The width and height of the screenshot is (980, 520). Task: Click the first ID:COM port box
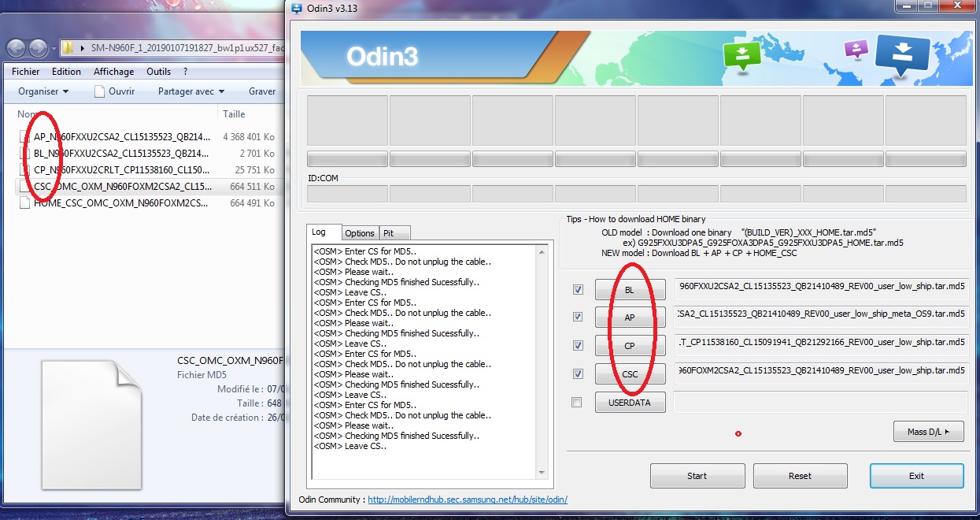(347, 194)
